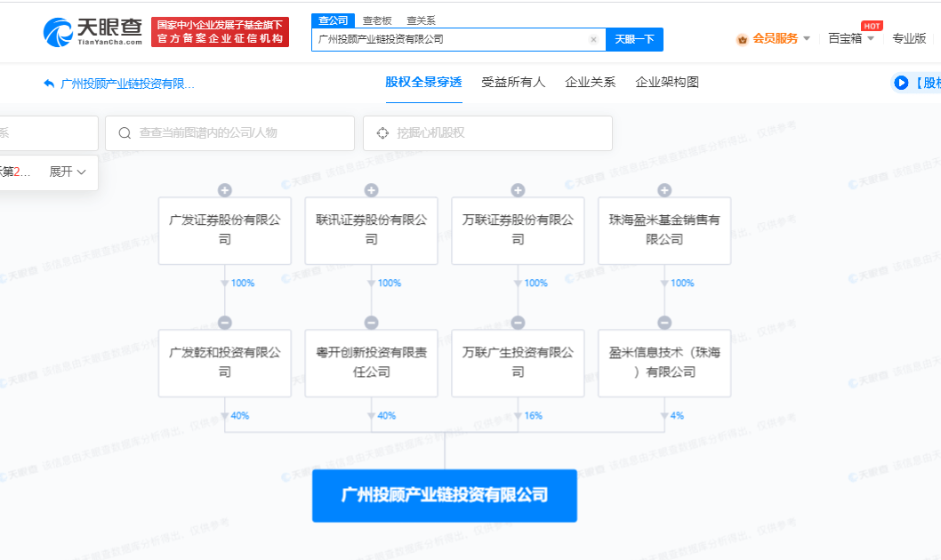941x560 pixels.
Task: Collapse the node above 粤开创新投资有限责任公司
Action: 372,323
